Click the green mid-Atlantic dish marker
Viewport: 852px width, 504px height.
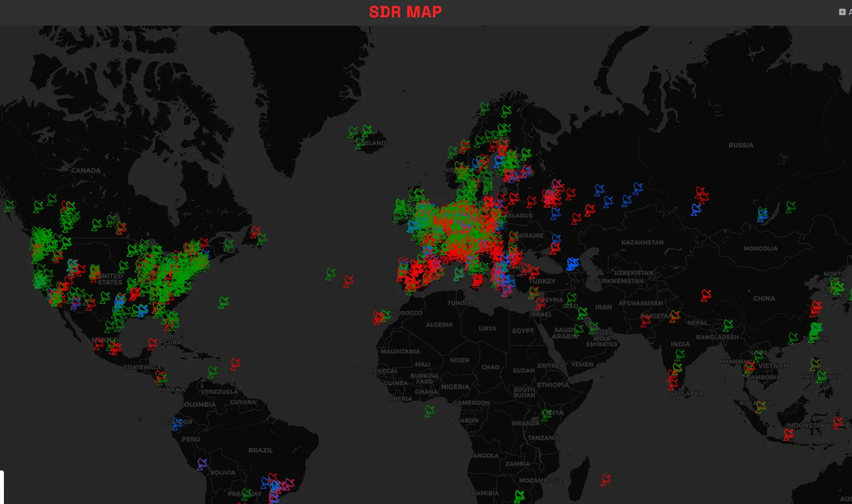(x=331, y=274)
